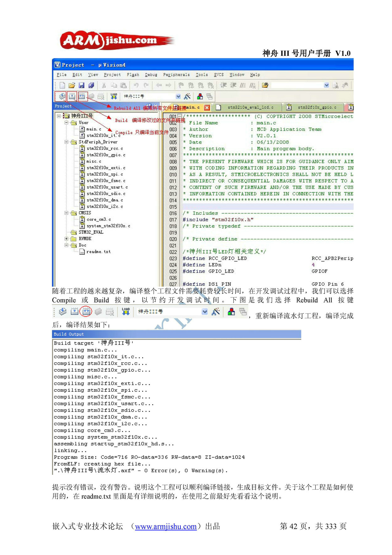This screenshot has height=555, width=392.
Task: Collapse the StdPeriph_Driver group
Action: pyautogui.click(x=67, y=142)
